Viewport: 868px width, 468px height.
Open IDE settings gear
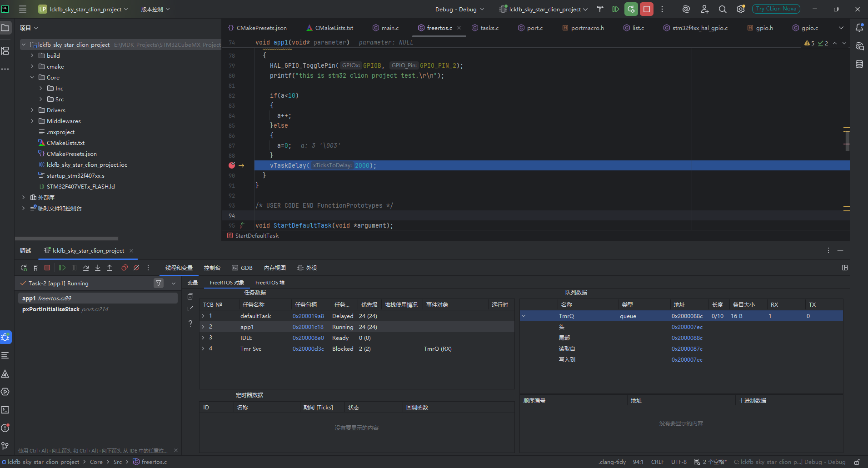741,9
